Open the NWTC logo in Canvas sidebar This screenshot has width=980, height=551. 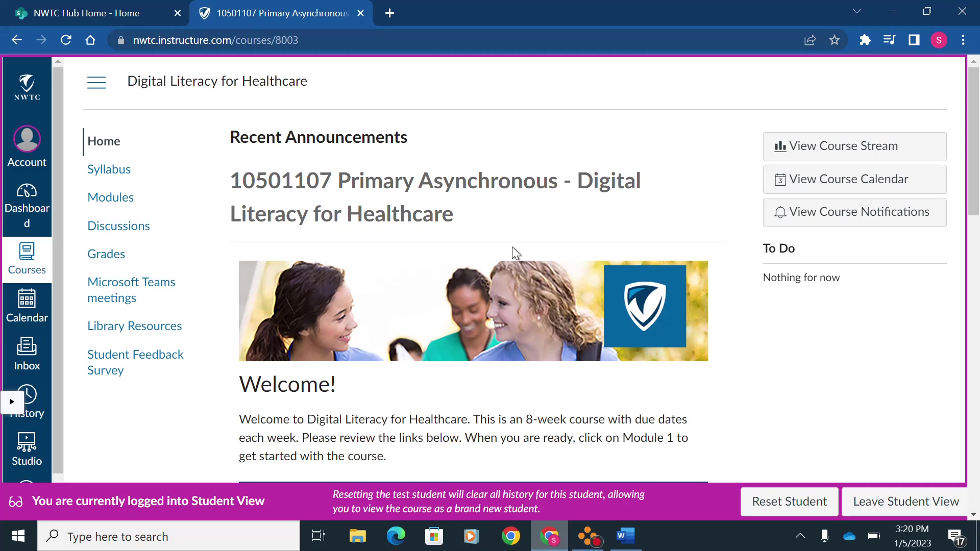(x=27, y=87)
